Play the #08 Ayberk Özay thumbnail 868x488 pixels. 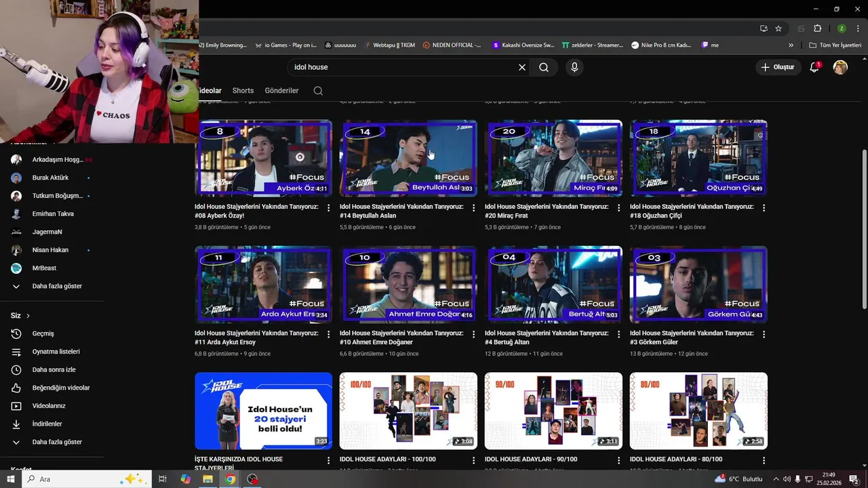pos(264,158)
